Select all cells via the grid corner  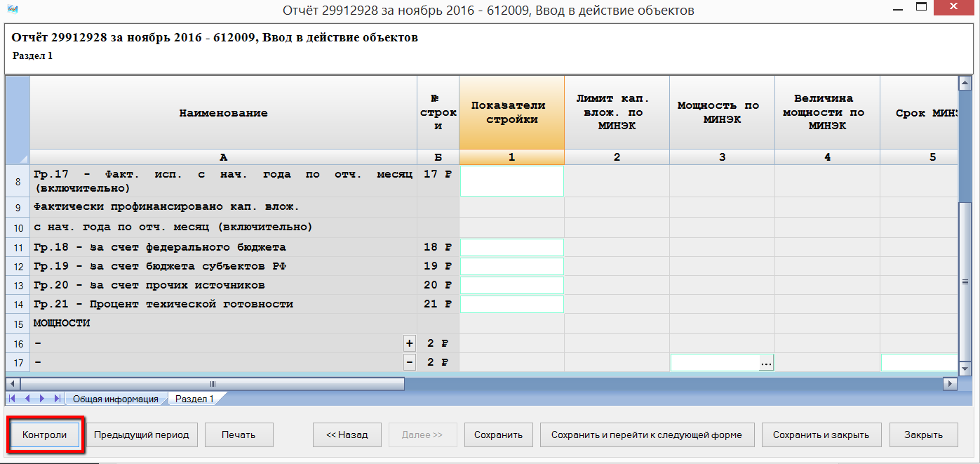coord(18,120)
